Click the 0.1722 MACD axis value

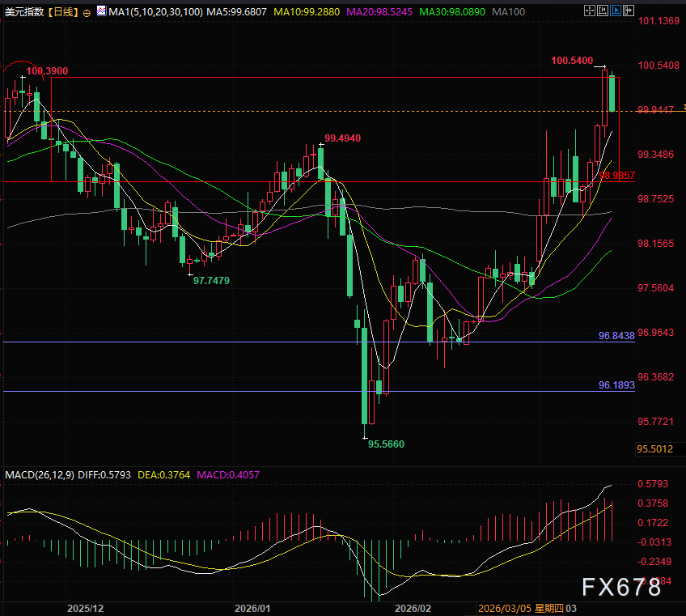(x=653, y=523)
